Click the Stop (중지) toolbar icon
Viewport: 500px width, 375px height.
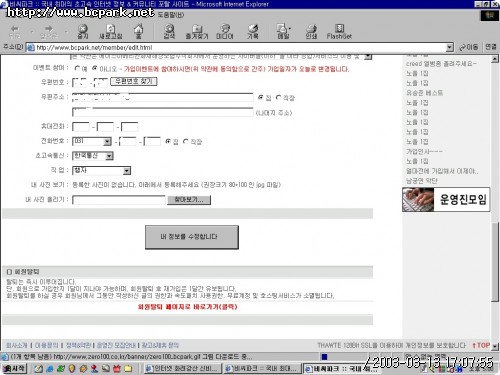click(83, 31)
